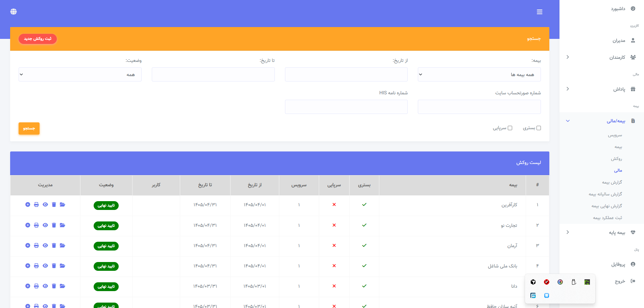Open the بیمه dropdown showing همه بیمه ها
The height and width of the screenshot is (308, 644).
(x=479, y=74)
